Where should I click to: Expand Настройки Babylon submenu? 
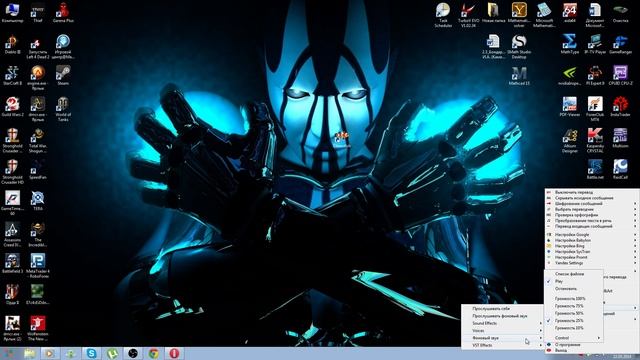tap(591, 240)
